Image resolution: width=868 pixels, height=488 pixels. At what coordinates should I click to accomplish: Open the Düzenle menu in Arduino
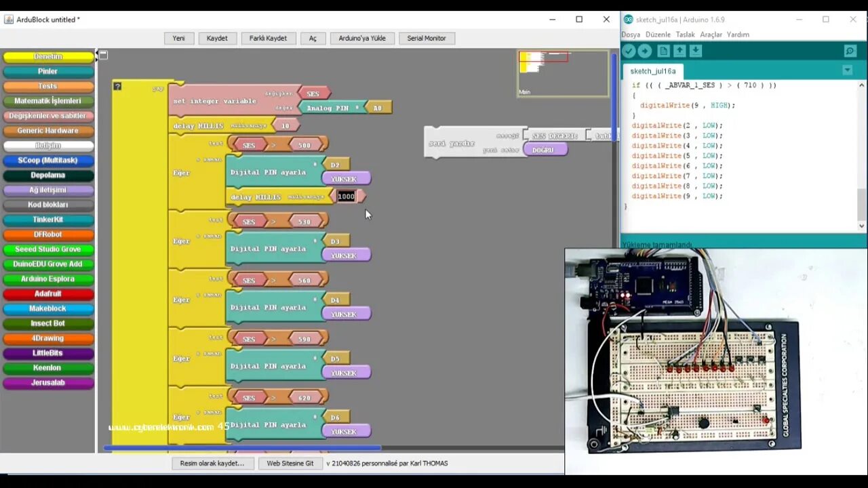[x=658, y=35]
